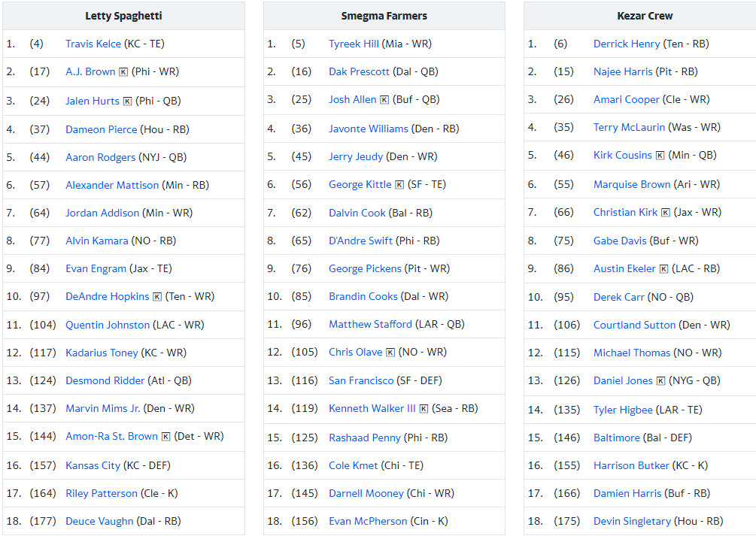
Task: Open Travis Kelce's player page
Action: tap(93, 44)
